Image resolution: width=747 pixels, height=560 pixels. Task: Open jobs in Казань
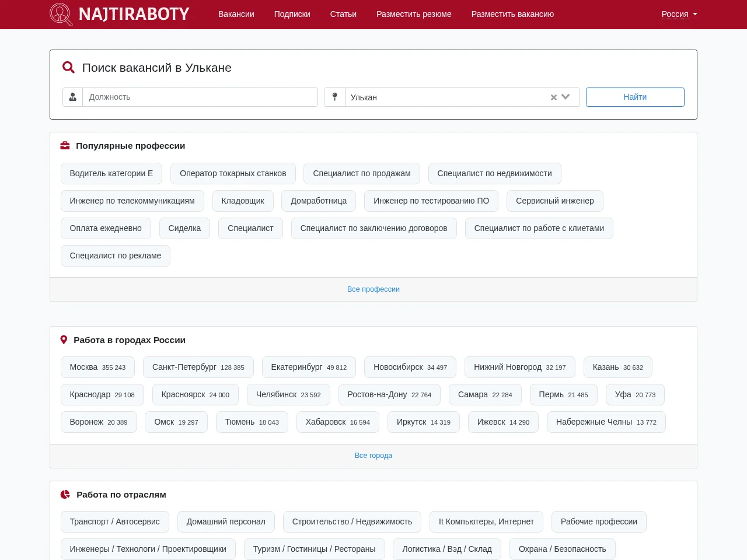tap(618, 367)
